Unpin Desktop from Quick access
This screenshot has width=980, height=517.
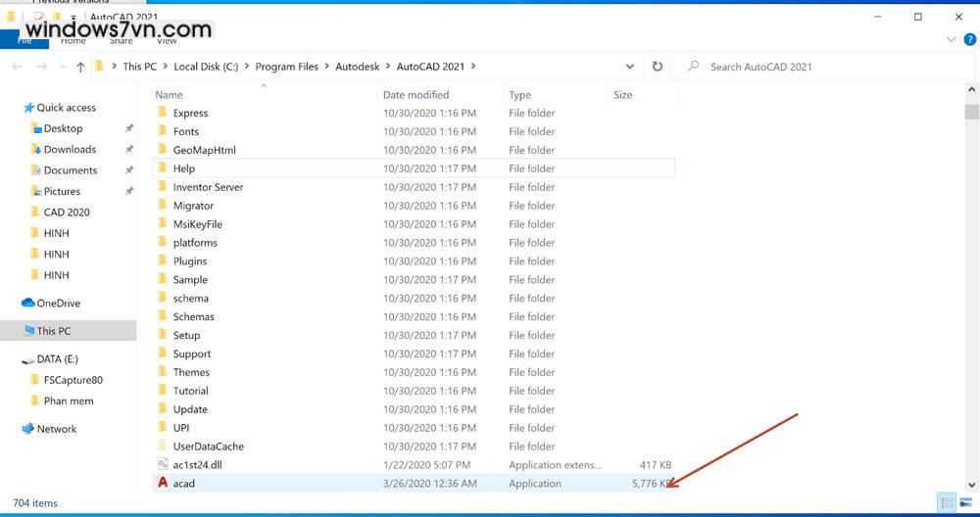128,128
